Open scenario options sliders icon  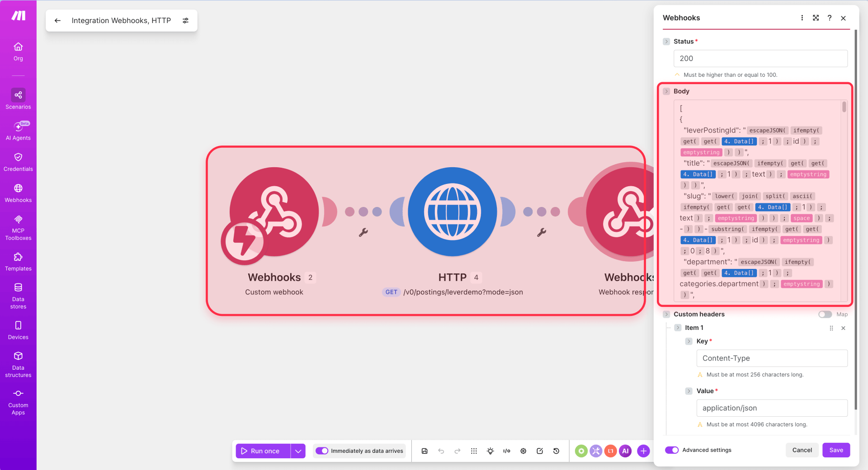[x=185, y=20]
